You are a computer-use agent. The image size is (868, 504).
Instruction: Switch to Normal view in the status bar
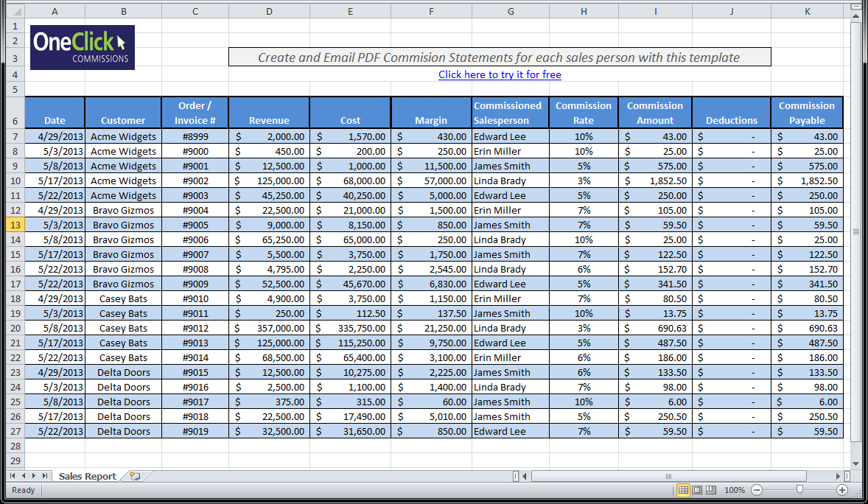click(684, 490)
